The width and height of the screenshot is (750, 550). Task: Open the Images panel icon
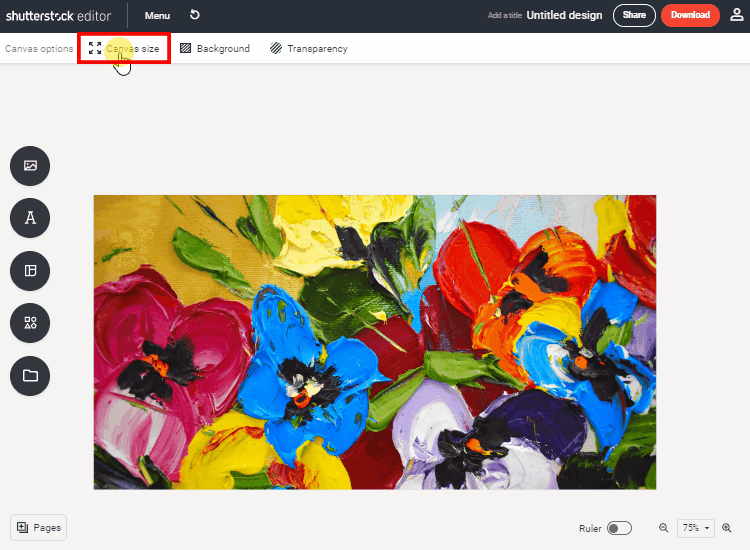(30, 166)
